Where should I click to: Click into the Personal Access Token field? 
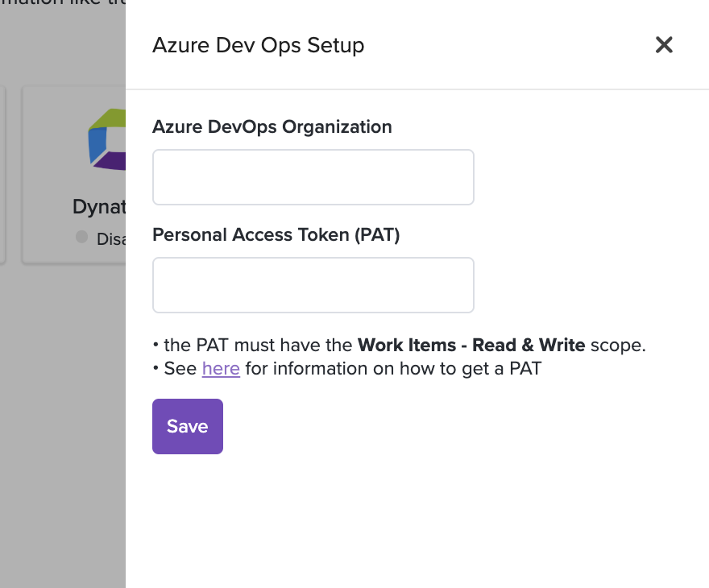[313, 285]
